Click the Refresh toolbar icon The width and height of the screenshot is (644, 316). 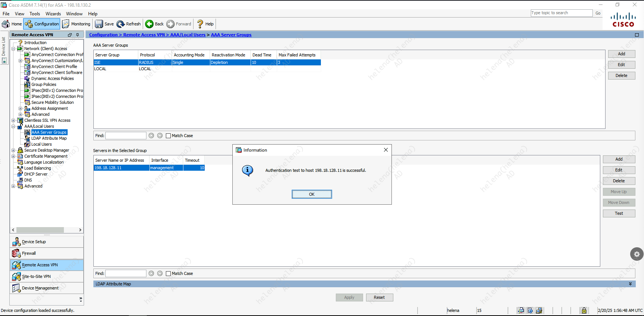(x=121, y=24)
